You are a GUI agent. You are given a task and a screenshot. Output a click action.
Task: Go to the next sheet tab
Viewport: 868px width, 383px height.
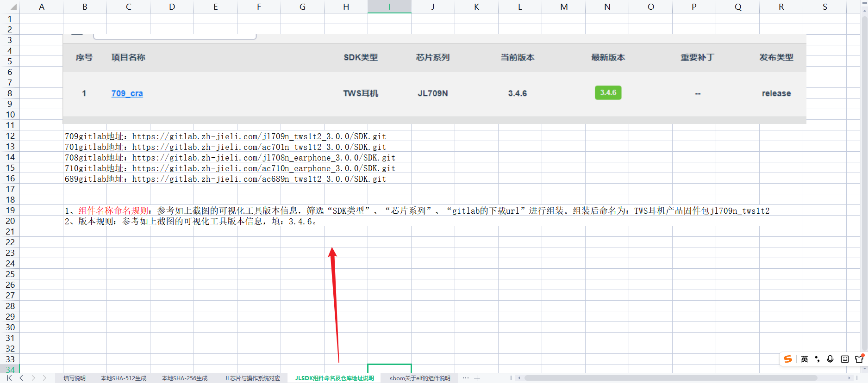(33, 378)
